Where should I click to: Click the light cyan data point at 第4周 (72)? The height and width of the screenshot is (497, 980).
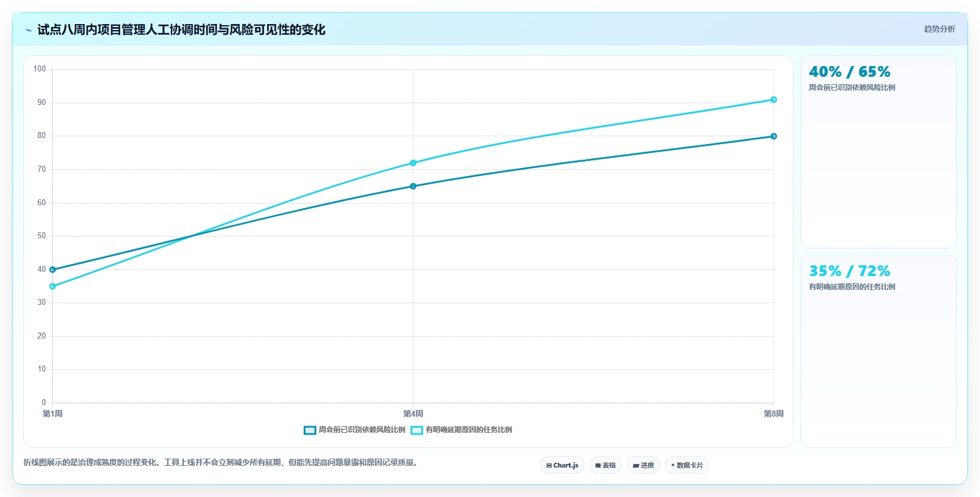point(413,163)
